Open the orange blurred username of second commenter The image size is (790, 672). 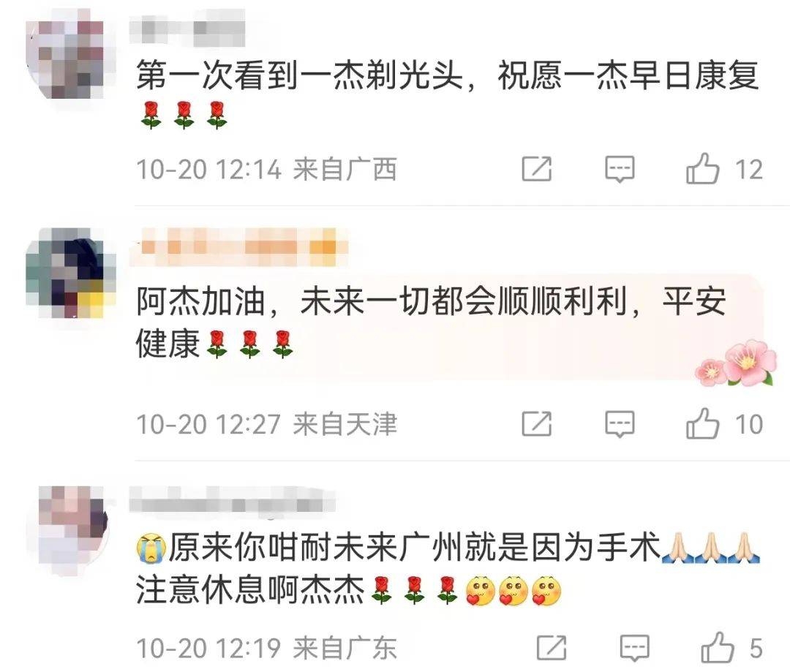pos(239,247)
